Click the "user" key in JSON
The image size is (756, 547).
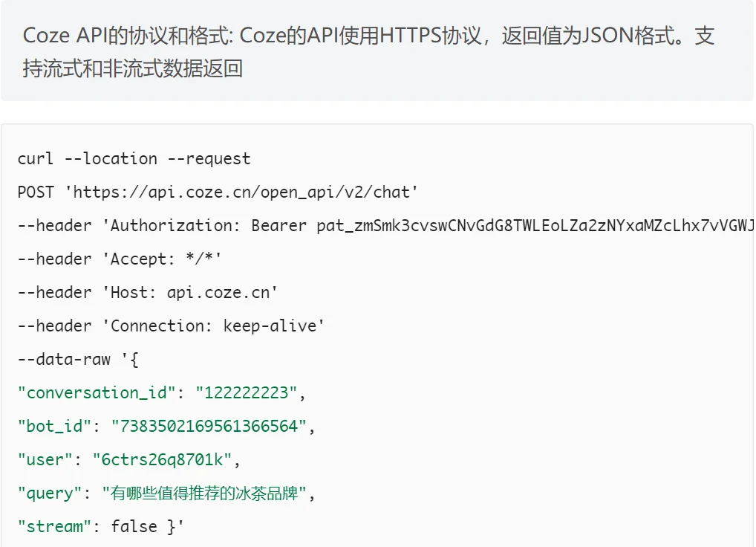45,460
